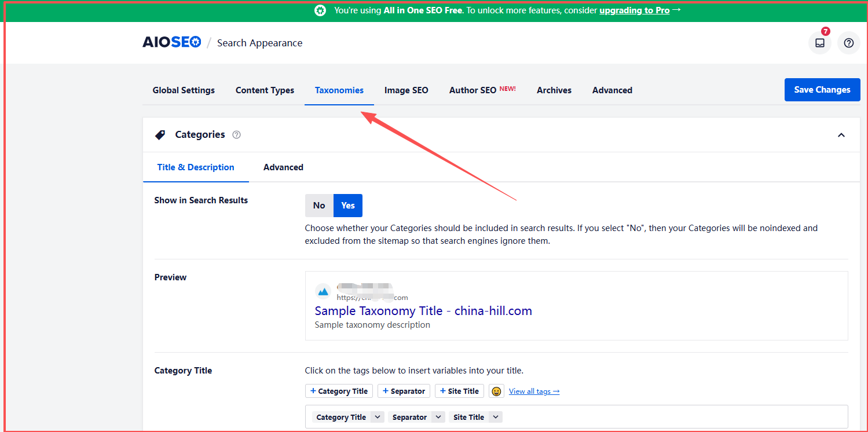Open the emoji picker for Category Title
The height and width of the screenshot is (432, 868).
(496, 391)
